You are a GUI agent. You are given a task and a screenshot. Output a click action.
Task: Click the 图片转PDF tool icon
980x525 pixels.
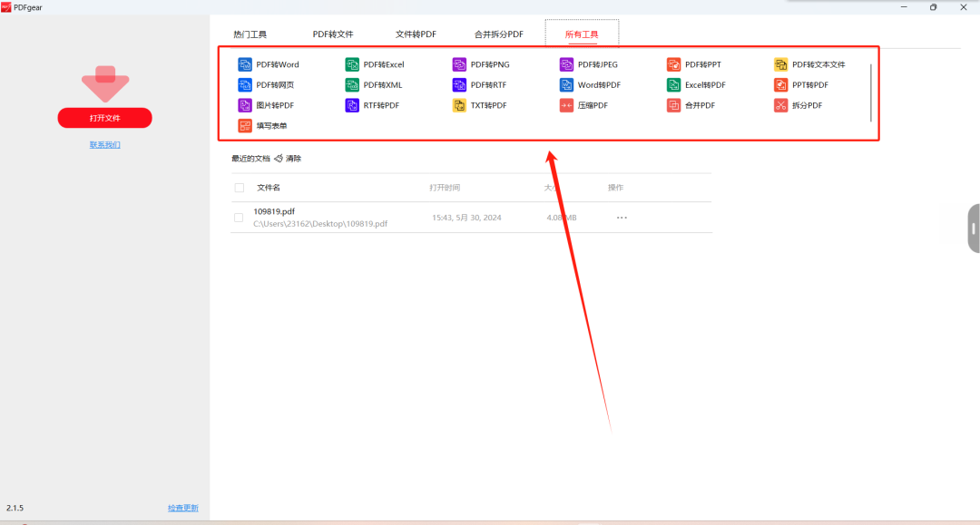click(245, 105)
